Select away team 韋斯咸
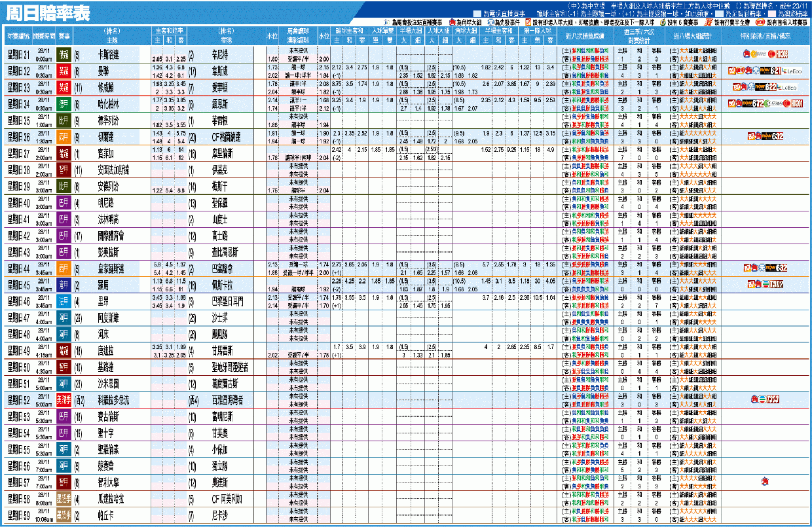Viewport: 812px width, 527px height. [x=220, y=71]
